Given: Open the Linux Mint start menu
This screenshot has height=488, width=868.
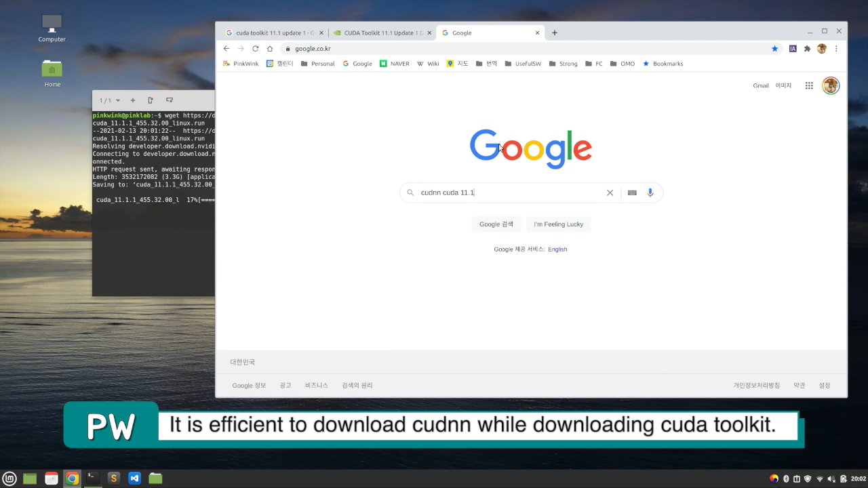Looking at the screenshot, I should (x=9, y=479).
